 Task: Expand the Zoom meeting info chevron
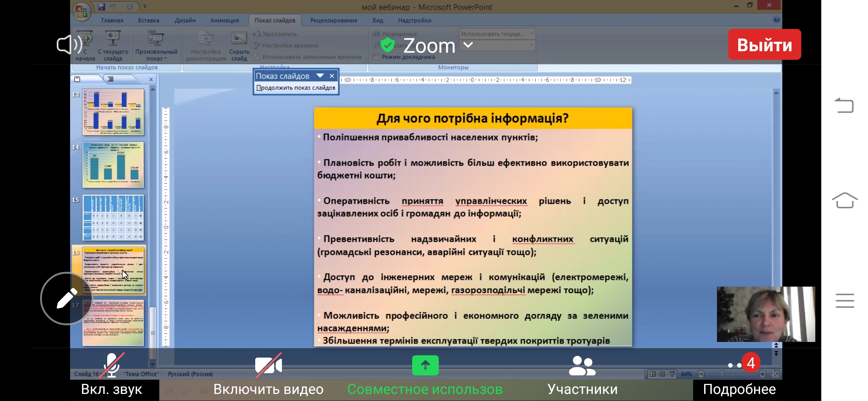click(x=468, y=45)
